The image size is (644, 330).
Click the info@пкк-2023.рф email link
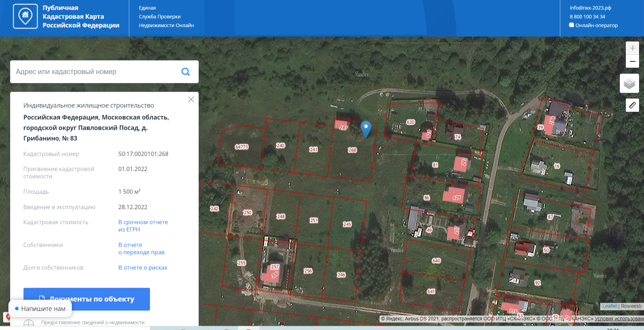pyautogui.click(x=590, y=8)
